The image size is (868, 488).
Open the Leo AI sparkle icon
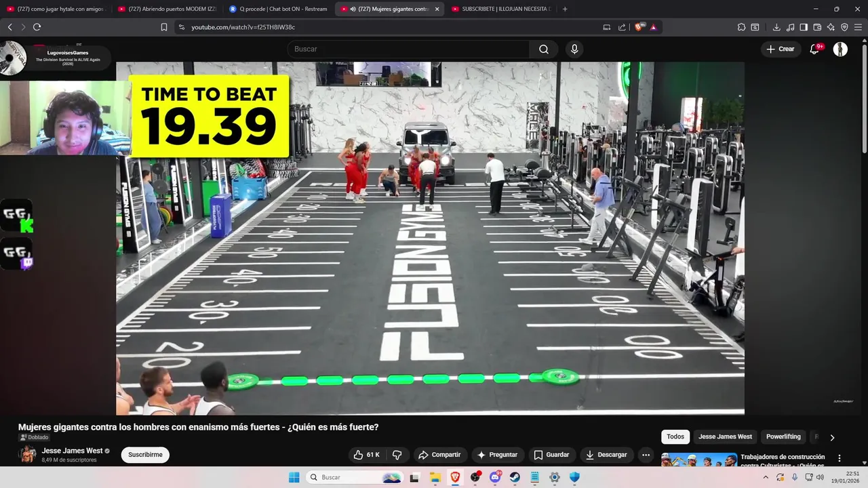pyautogui.click(x=831, y=27)
